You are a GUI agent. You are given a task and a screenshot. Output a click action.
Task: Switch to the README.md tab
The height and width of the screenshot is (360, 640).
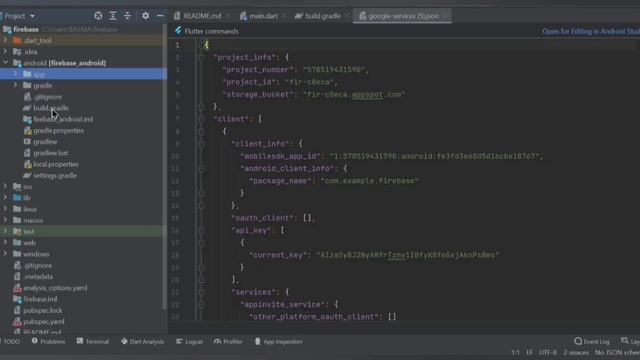(x=202, y=16)
